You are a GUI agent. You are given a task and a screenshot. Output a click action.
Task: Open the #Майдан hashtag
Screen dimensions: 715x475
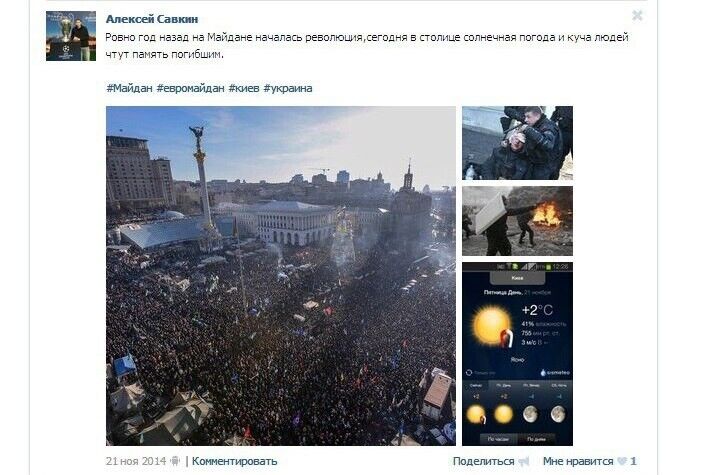129,88
